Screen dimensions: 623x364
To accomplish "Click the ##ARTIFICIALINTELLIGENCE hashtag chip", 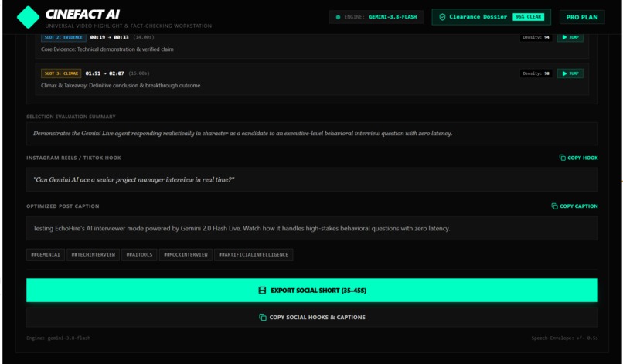I will pos(254,255).
